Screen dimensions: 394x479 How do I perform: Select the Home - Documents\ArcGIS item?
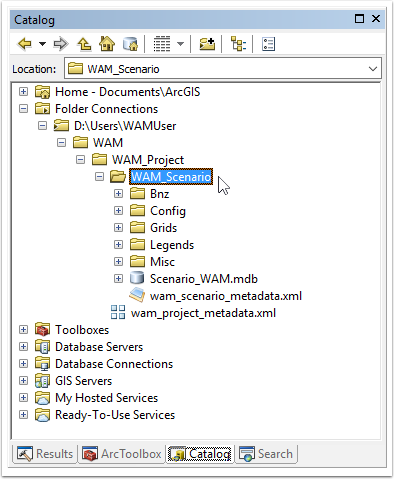(128, 92)
